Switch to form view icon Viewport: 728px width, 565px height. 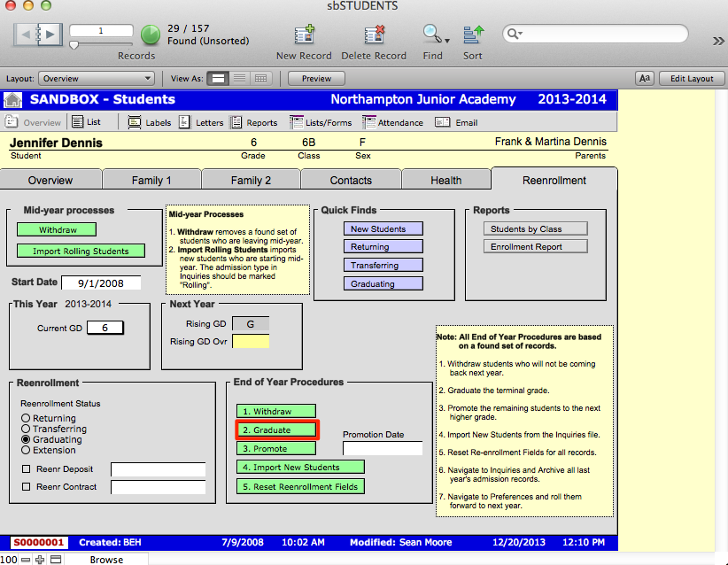coord(217,79)
